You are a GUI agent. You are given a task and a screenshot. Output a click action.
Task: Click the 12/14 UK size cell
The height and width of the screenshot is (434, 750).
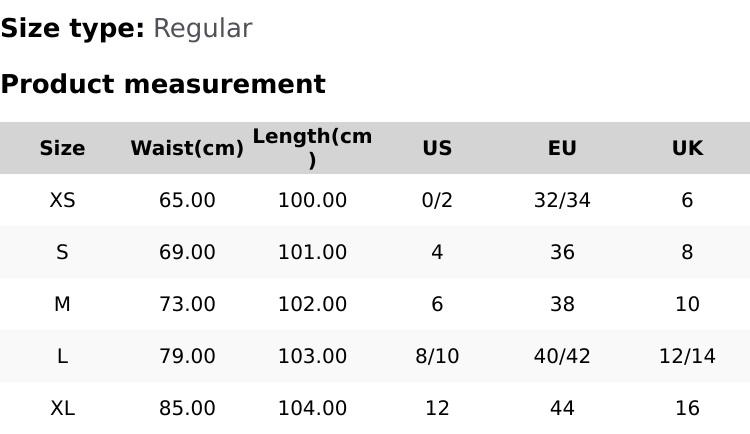(x=687, y=357)
